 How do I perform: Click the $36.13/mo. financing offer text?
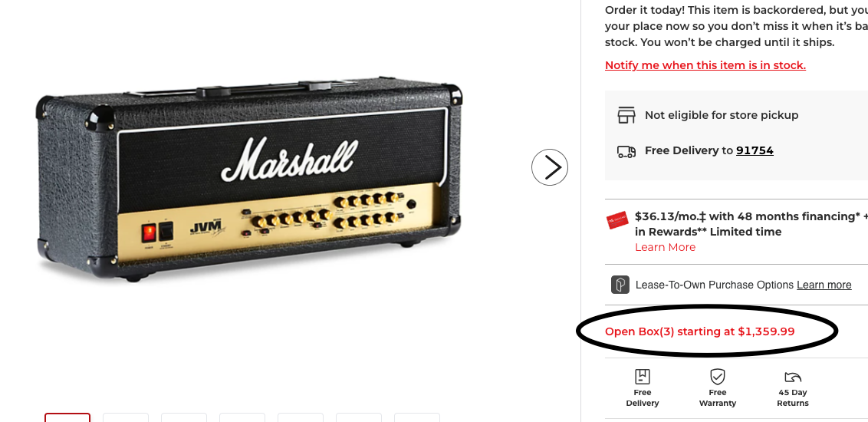748,216
